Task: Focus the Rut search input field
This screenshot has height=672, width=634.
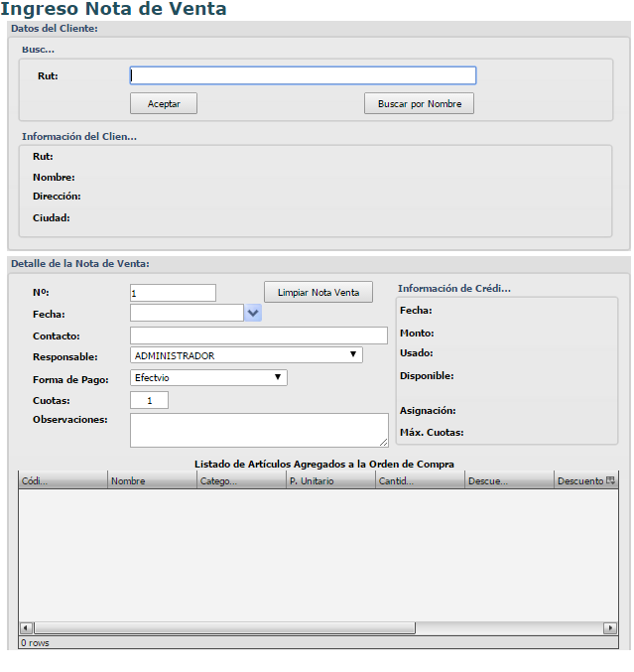Action: 303,75
